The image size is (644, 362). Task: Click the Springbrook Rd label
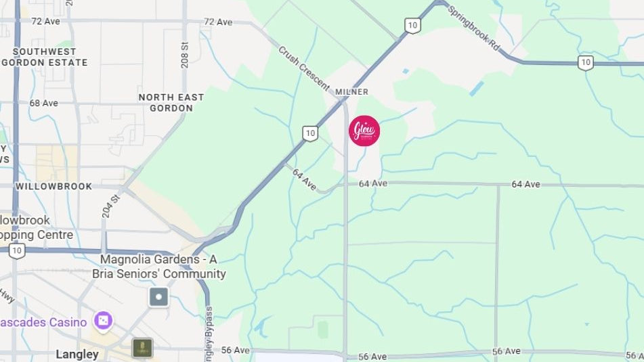pos(473,28)
